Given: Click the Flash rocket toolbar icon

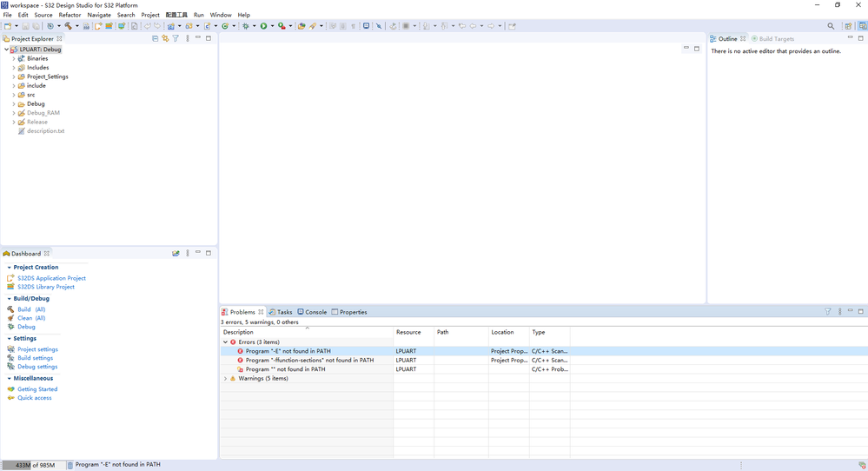Looking at the screenshot, I should click(x=313, y=26).
